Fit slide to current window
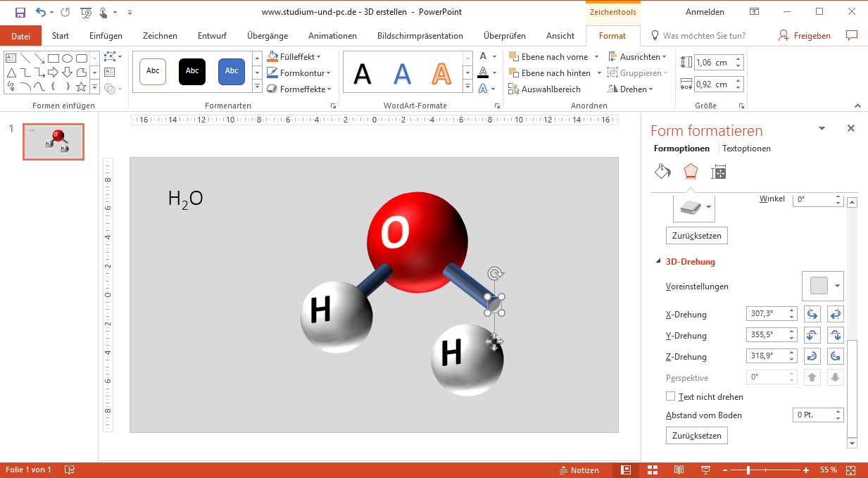This screenshot has height=478, width=868. 851,470
